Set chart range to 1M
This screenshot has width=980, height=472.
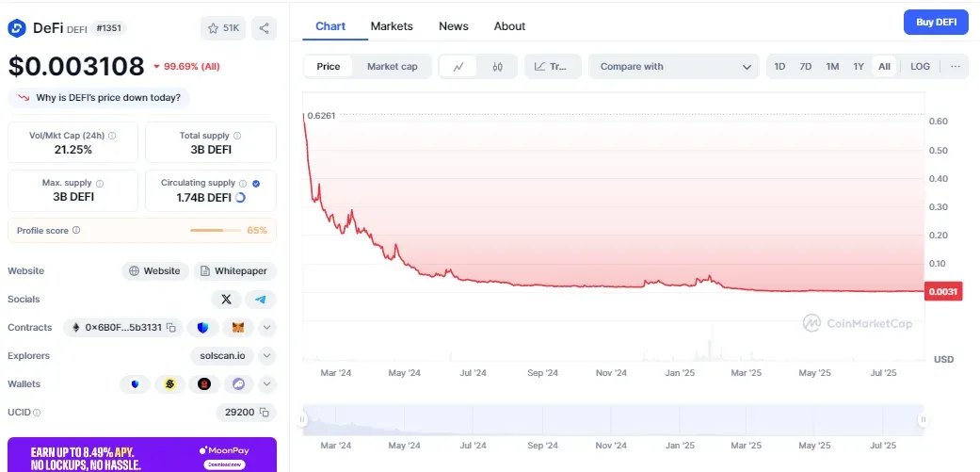point(832,67)
